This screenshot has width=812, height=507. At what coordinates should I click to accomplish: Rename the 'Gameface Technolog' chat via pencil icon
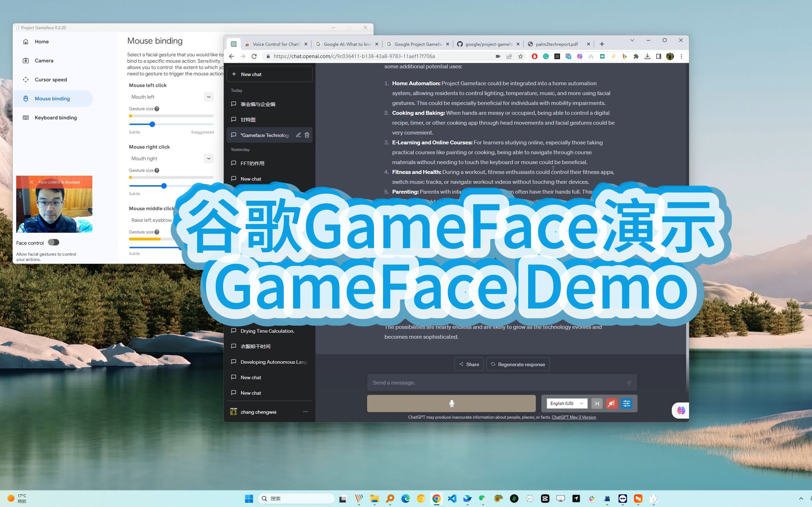298,135
